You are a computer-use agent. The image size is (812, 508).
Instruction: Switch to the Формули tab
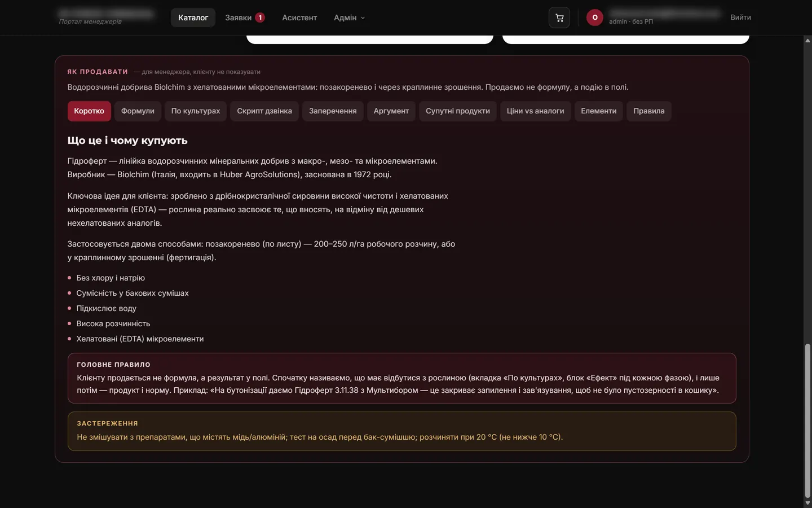click(138, 111)
